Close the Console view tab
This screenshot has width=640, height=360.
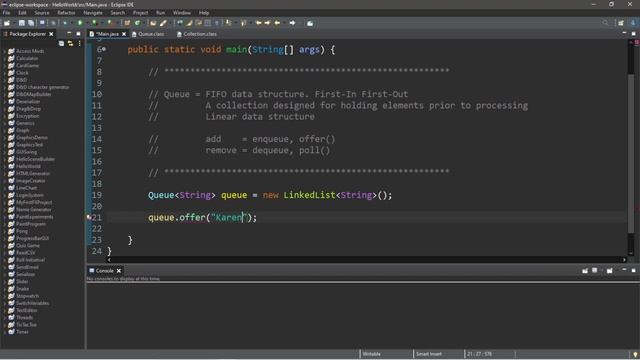pyautogui.click(x=119, y=271)
